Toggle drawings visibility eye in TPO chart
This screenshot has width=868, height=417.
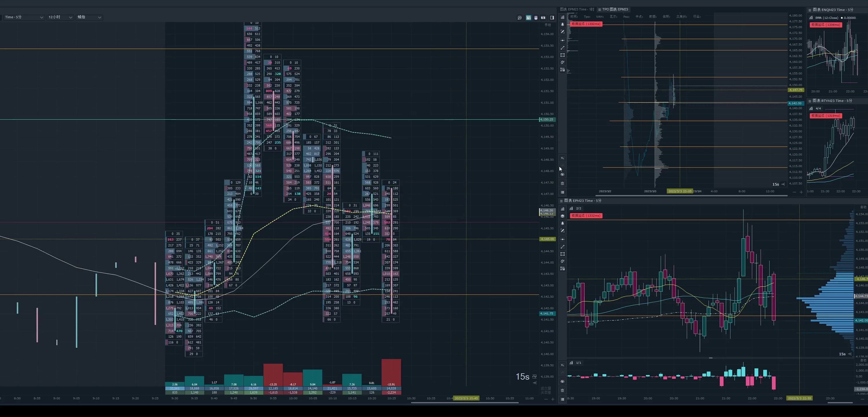click(x=562, y=175)
